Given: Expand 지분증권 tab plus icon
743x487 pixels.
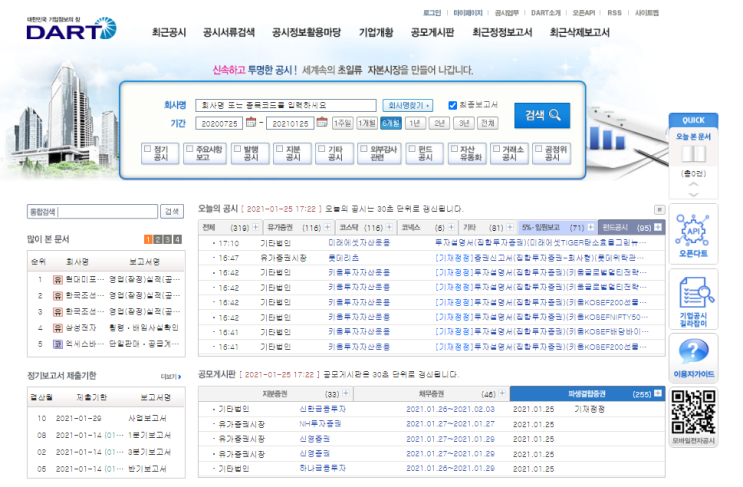Looking at the screenshot, I should (346, 393).
